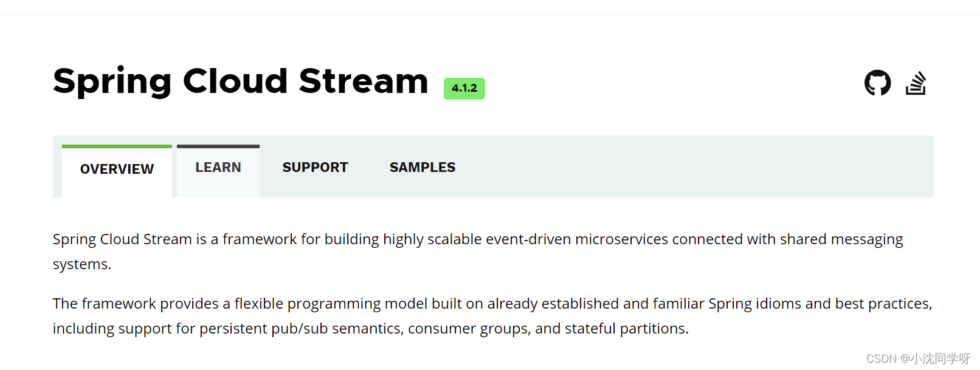Click the gray tab strip background

tap(669, 167)
